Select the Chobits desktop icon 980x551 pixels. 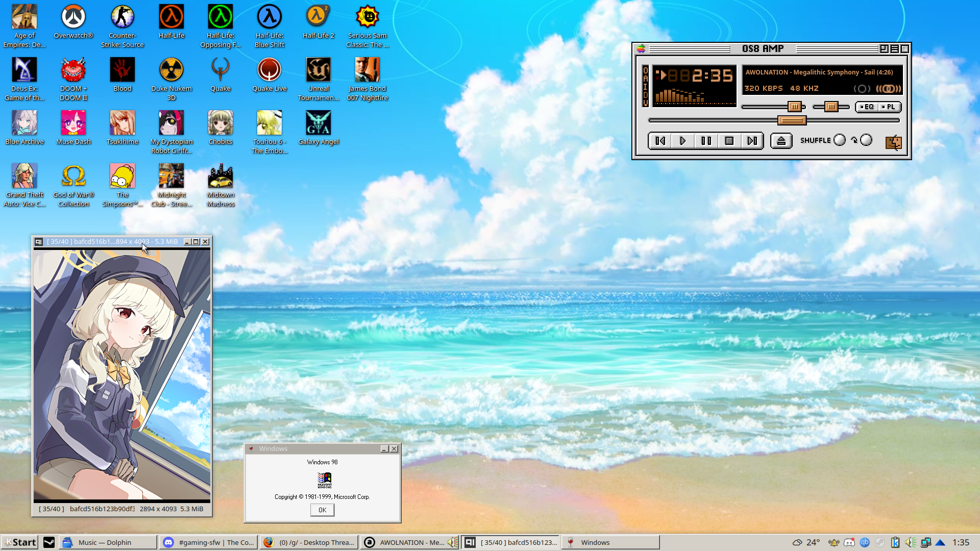pyautogui.click(x=220, y=128)
